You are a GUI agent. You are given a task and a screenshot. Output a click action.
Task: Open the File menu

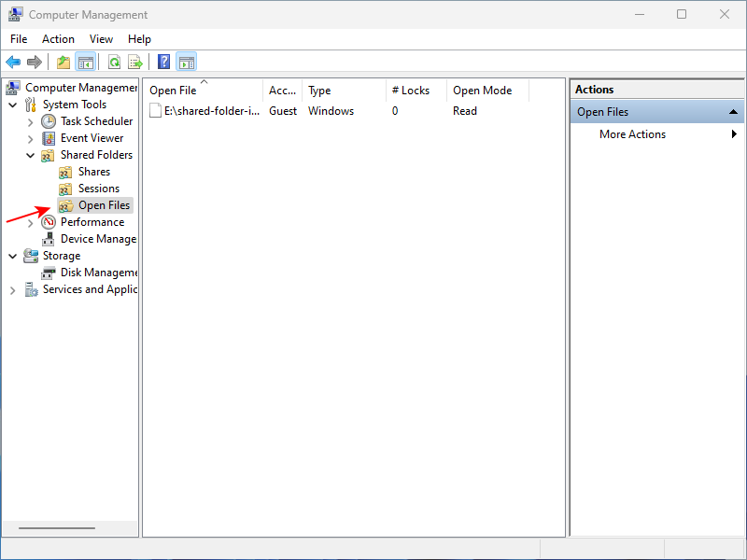coord(19,39)
